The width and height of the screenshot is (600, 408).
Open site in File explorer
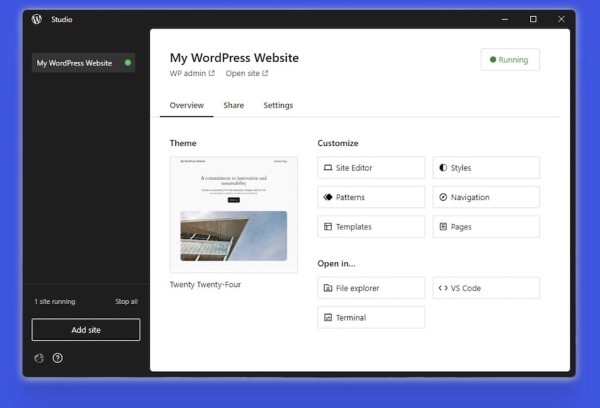(x=371, y=288)
